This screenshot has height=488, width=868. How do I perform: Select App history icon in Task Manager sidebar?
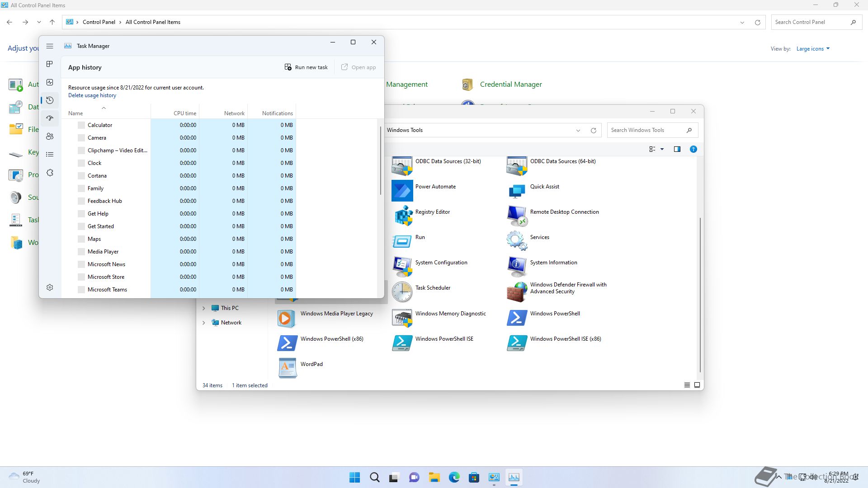(50, 100)
